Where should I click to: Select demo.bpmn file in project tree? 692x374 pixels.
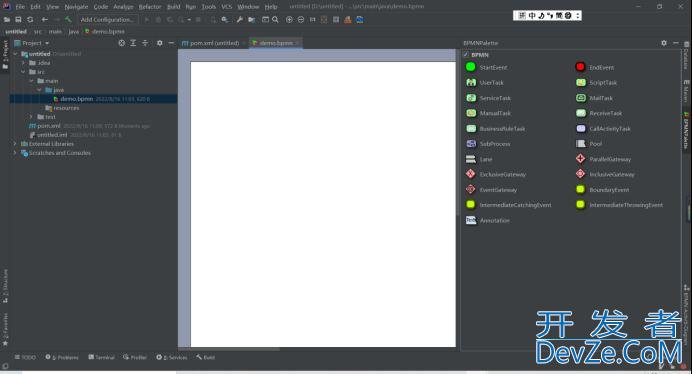click(94, 99)
